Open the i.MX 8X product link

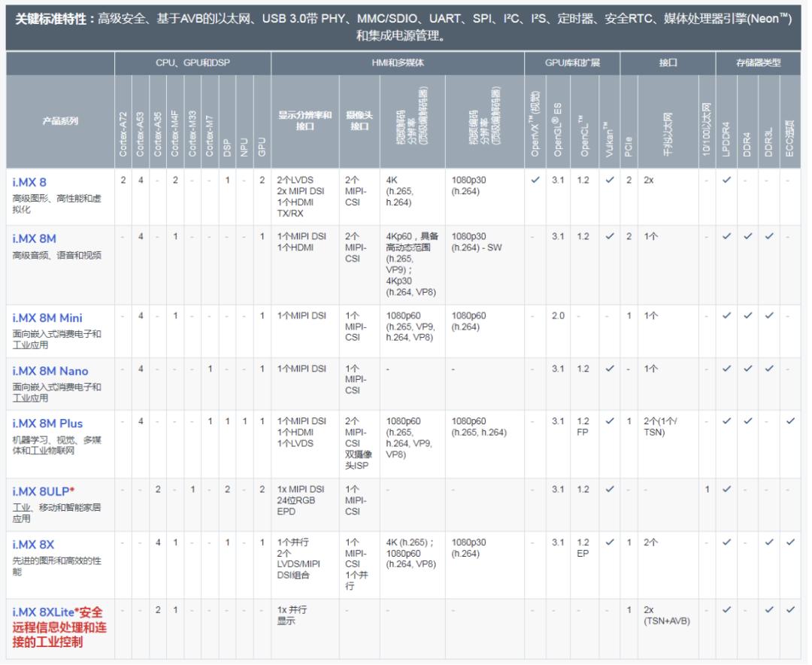coord(33,545)
